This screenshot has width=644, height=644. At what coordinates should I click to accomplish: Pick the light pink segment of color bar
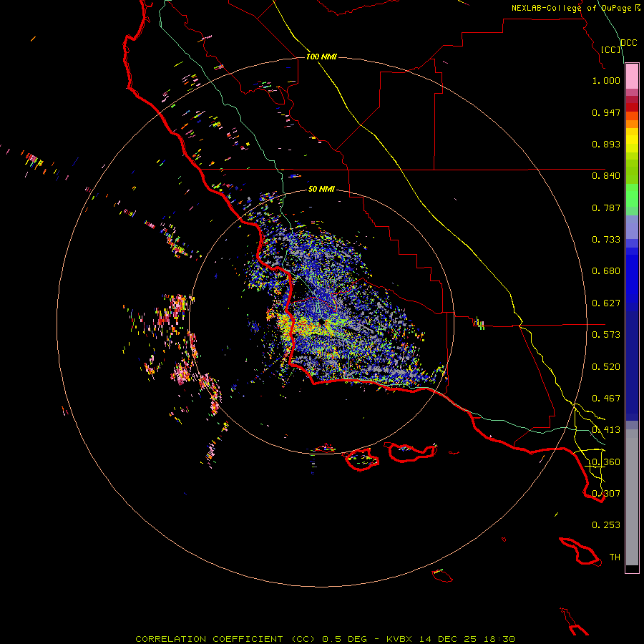tap(632, 77)
